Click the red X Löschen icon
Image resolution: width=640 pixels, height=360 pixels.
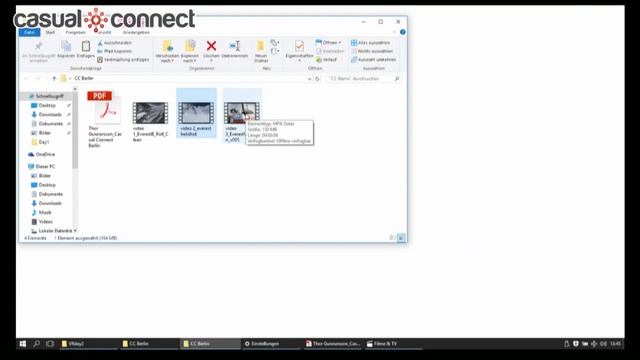coord(211,46)
